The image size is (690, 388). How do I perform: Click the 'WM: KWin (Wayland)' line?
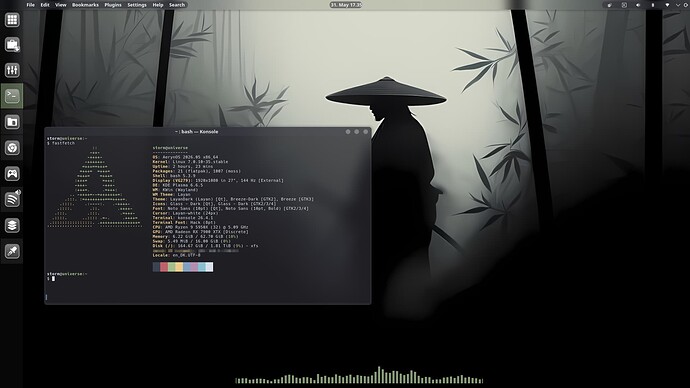[175, 190]
